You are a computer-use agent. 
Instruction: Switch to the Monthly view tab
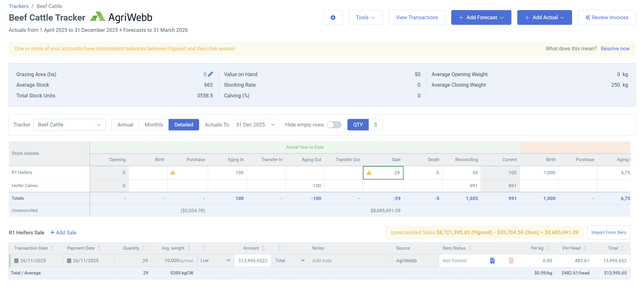(153, 124)
